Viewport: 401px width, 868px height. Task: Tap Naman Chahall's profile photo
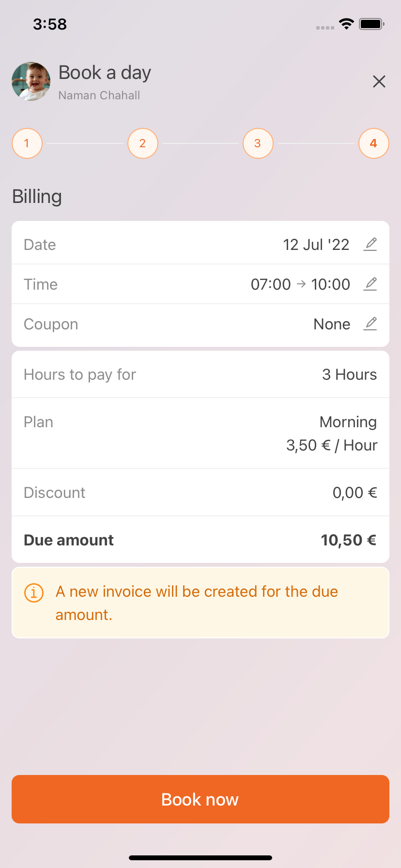point(31,81)
